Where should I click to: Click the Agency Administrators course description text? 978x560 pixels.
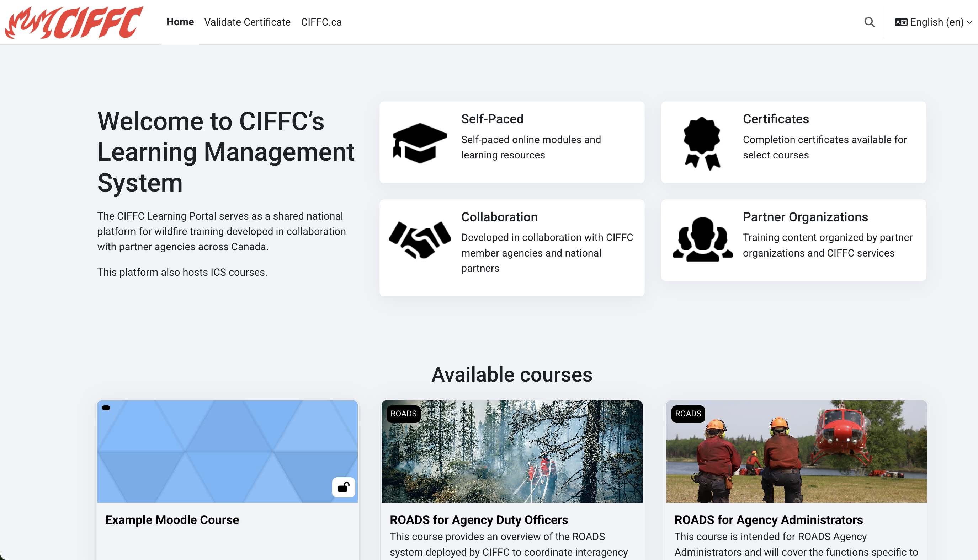point(796,544)
